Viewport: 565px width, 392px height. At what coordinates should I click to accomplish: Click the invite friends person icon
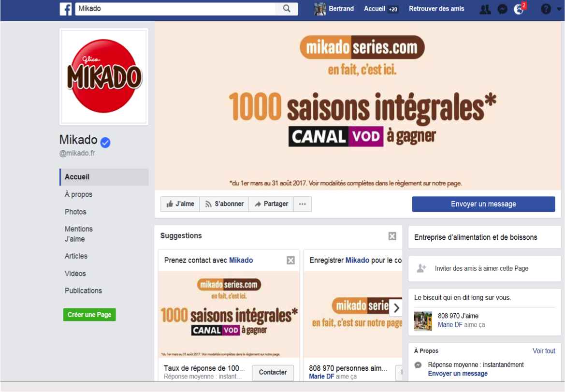point(421,268)
